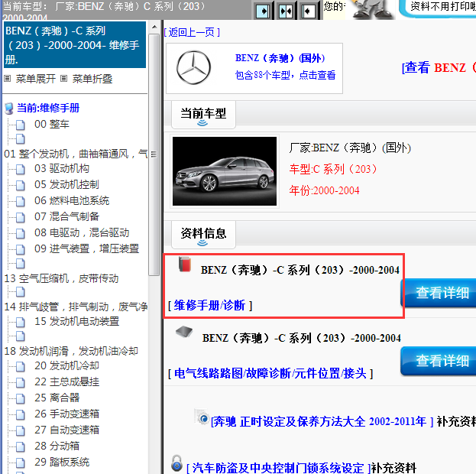Click the page icon beside 22 主总成悬挂
Image resolution: width=476 pixels, height=474 pixels.
21,382
